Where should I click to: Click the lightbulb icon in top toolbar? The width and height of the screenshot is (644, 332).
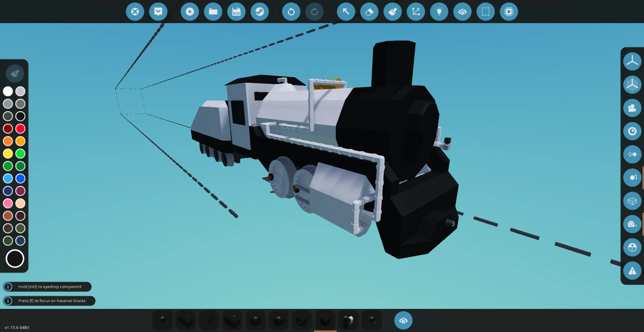[x=439, y=12]
